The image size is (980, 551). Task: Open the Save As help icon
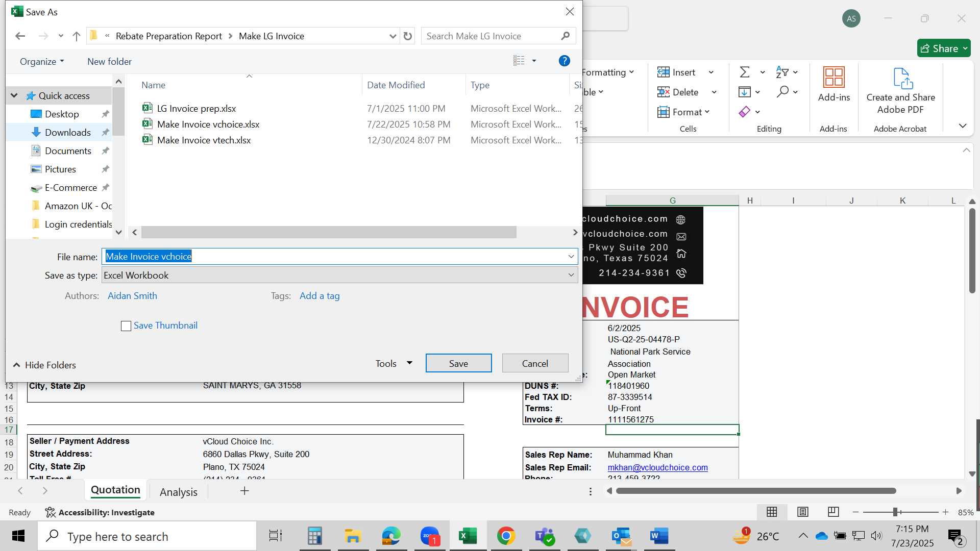564,61
